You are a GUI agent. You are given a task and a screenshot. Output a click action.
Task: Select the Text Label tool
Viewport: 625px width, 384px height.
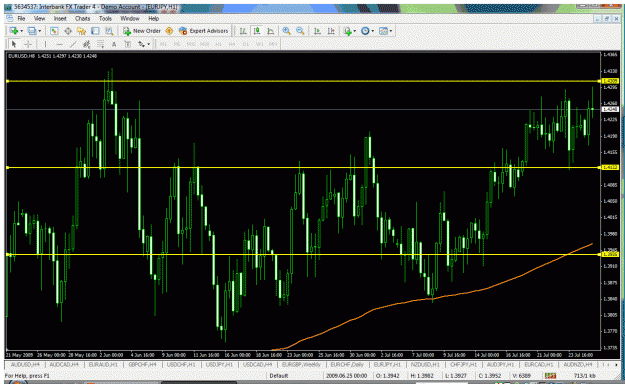(128, 44)
